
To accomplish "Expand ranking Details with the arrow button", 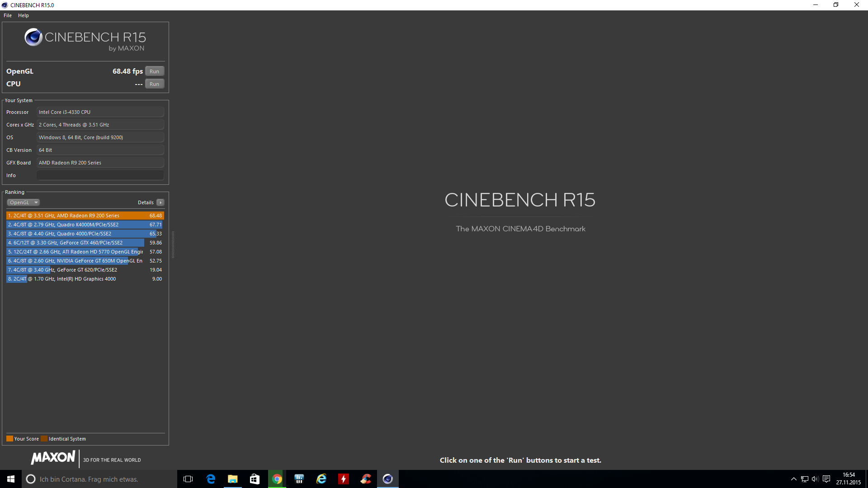I will 160,202.
